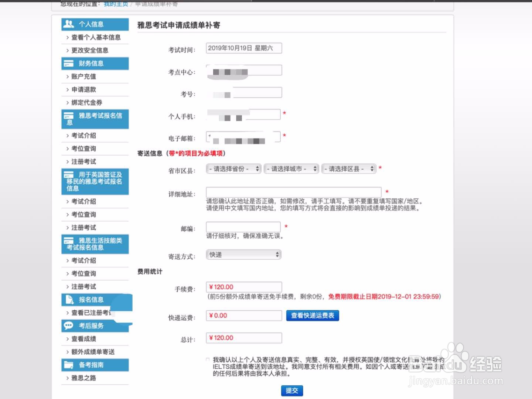Click the 备考指南 folder icon
The image size is (532, 399).
(x=69, y=365)
